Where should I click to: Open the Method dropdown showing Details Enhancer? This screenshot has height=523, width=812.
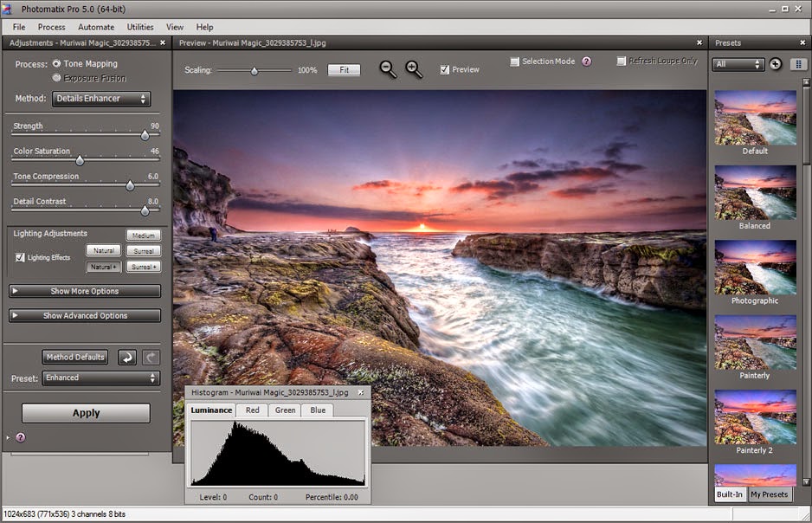[101, 99]
